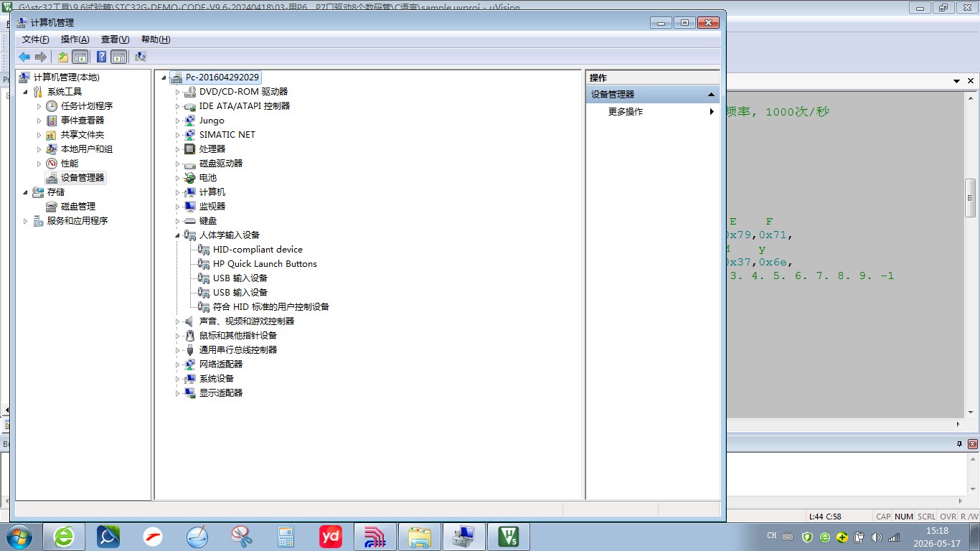Image resolution: width=980 pixels, height=551 pixels.
Task: Click the 性能 performance gauge icon
Action: click(52, 164)
